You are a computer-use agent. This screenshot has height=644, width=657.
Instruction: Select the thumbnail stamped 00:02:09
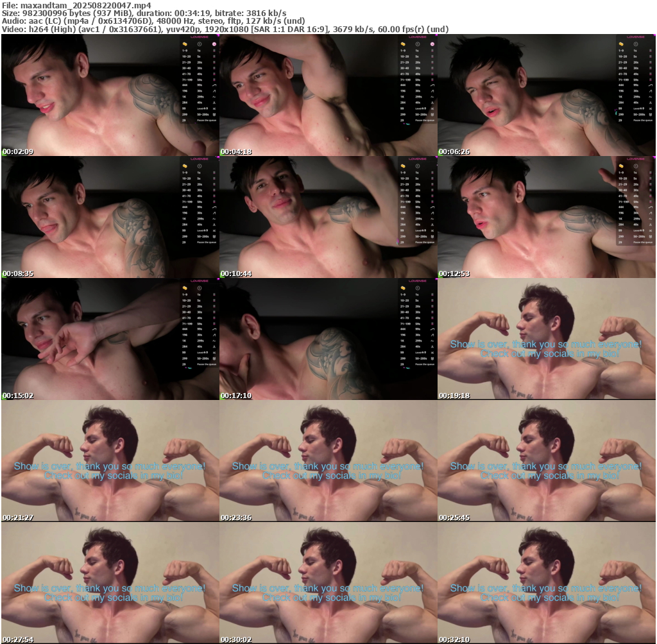click(x=110, y=95)
